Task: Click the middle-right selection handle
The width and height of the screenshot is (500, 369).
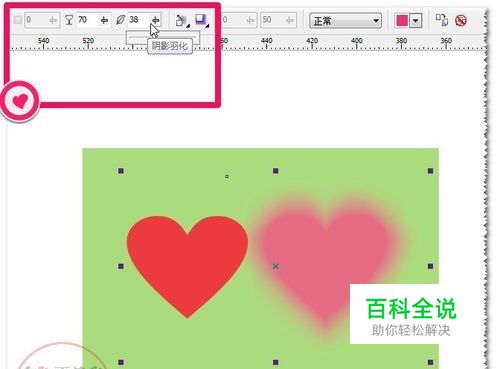Action: (430, 266)
